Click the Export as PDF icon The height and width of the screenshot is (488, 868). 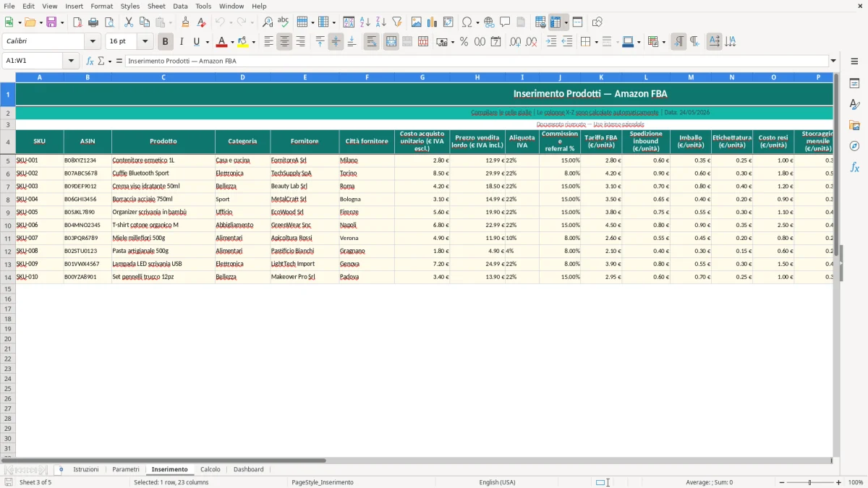(77, 22)
